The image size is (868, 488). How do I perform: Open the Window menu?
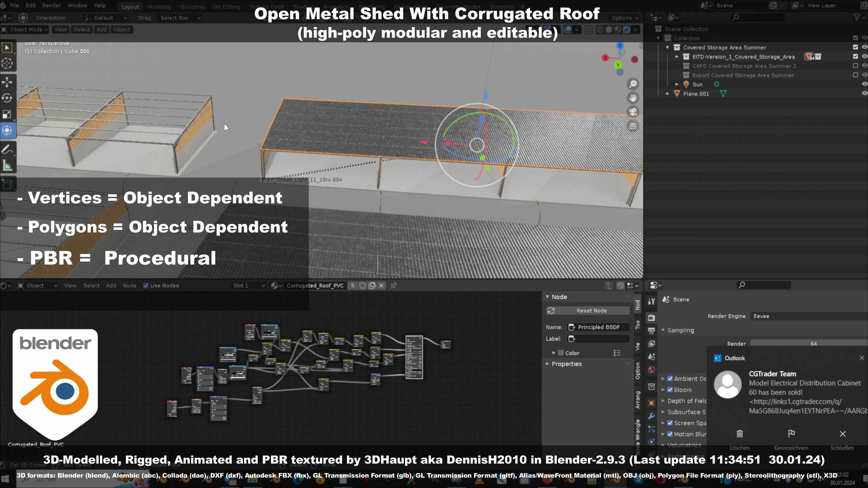[78, 6]
